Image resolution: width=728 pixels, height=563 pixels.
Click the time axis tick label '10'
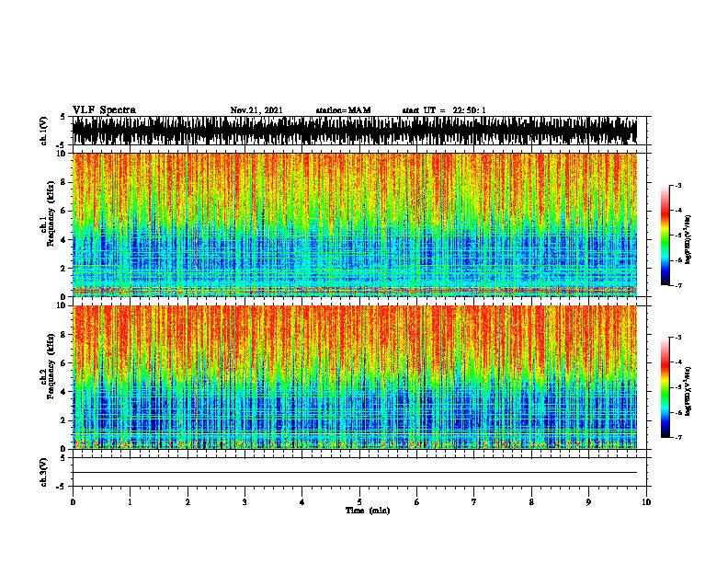coord(646,502)
